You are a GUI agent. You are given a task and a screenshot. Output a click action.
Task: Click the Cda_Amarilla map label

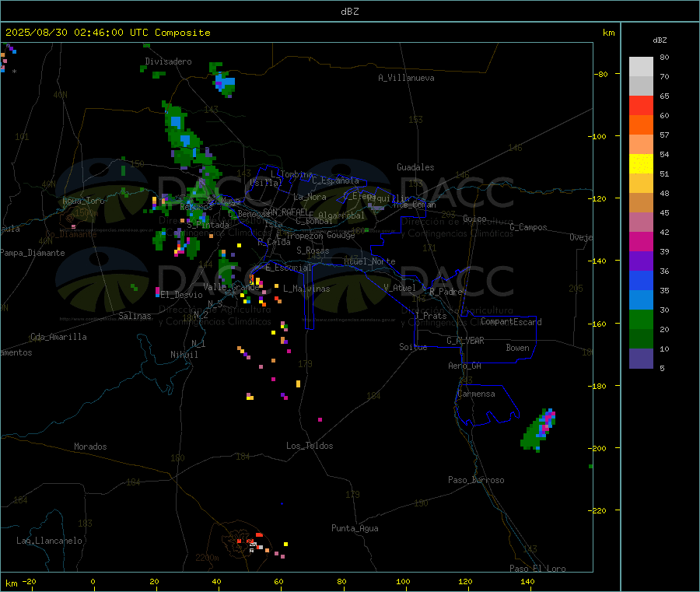[58, 337]
